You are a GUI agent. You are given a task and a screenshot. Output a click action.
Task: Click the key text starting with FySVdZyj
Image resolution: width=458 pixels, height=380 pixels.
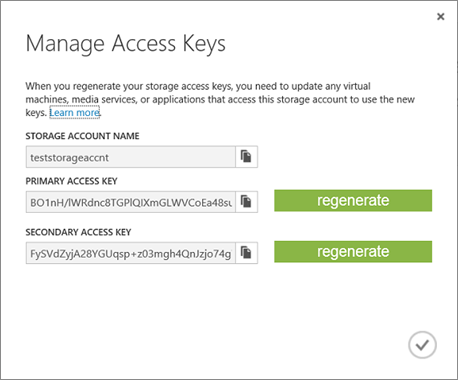131,254
